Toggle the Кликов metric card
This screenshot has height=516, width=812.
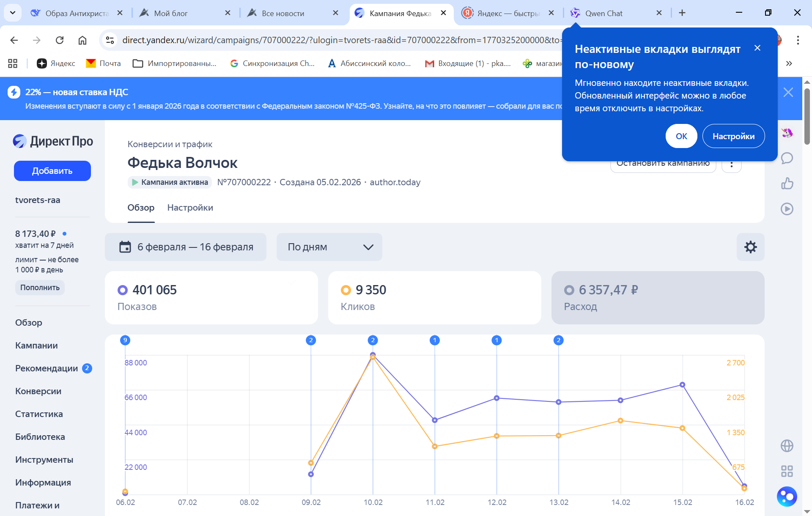(x=434, y=298)
